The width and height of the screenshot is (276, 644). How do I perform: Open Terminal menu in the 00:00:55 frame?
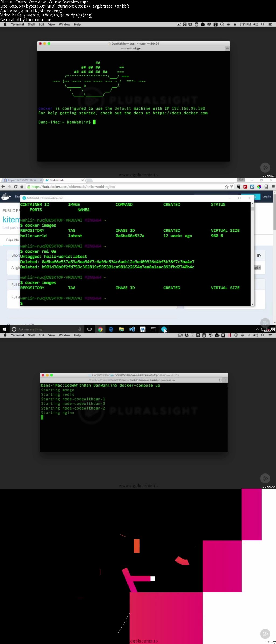point(18,335)
